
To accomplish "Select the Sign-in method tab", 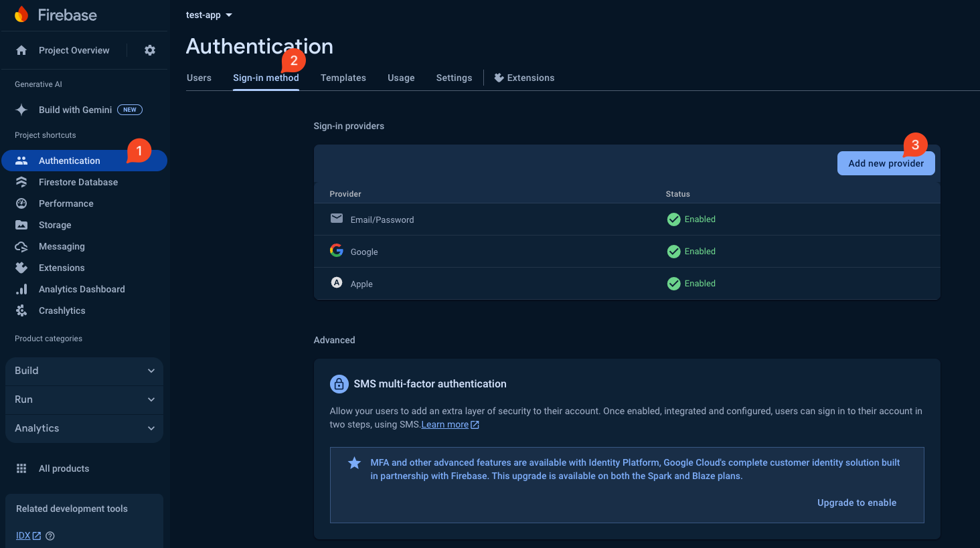I will [266, 78].
